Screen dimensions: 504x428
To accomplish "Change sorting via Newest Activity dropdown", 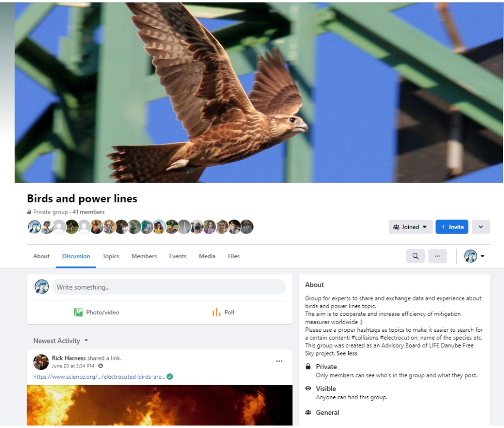I will click(60, 341).
